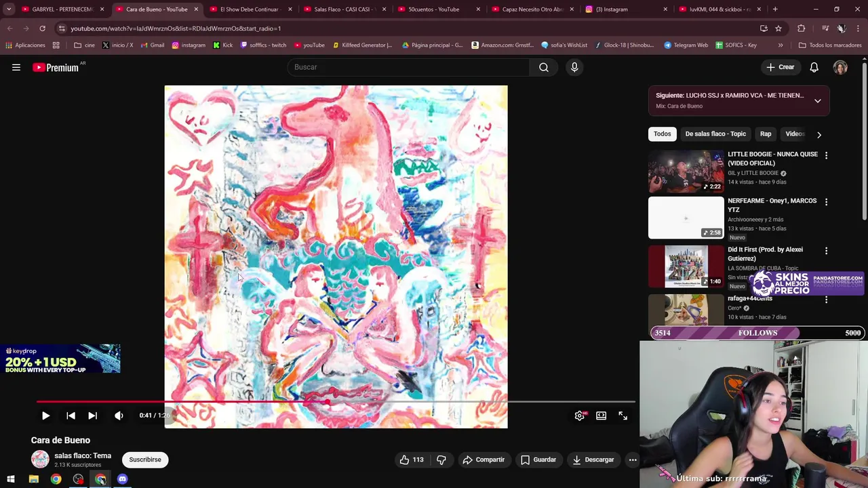This screenshot has height=488, width=868.
Task: Open Discord from taskbar
Action: pyautogui.click(x=122, y=479)
